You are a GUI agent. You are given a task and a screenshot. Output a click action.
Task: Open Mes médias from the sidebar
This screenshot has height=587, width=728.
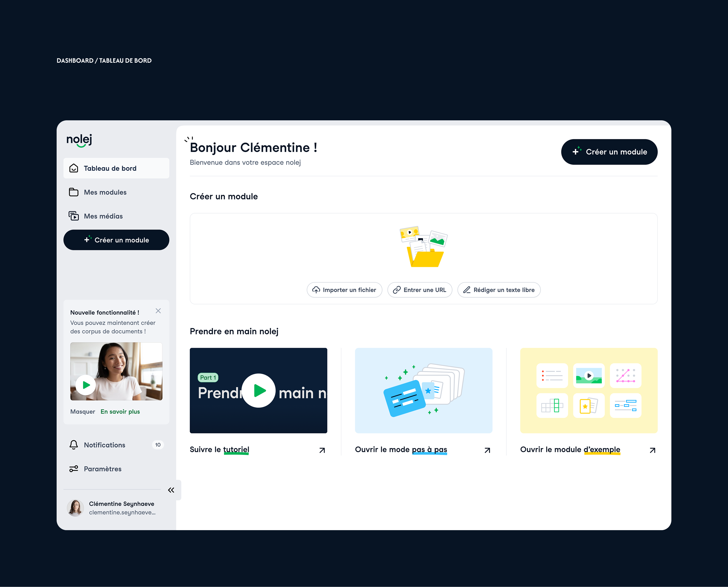point(103,216)
